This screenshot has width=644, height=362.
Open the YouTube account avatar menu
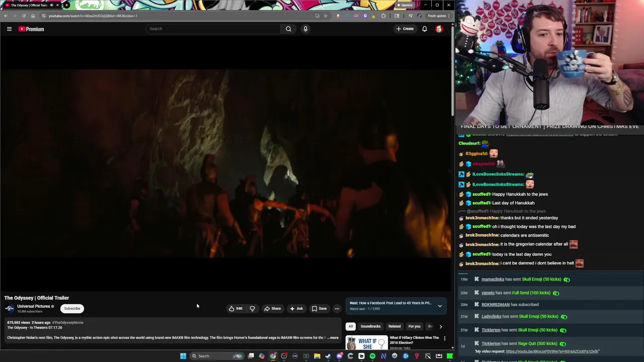(439, 29)
